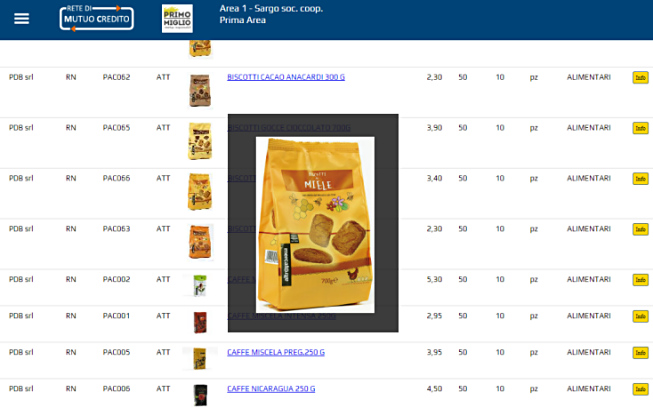
Task: Select the PAC005 code cell
Action: pyautogui.click(x=116, y=352)
